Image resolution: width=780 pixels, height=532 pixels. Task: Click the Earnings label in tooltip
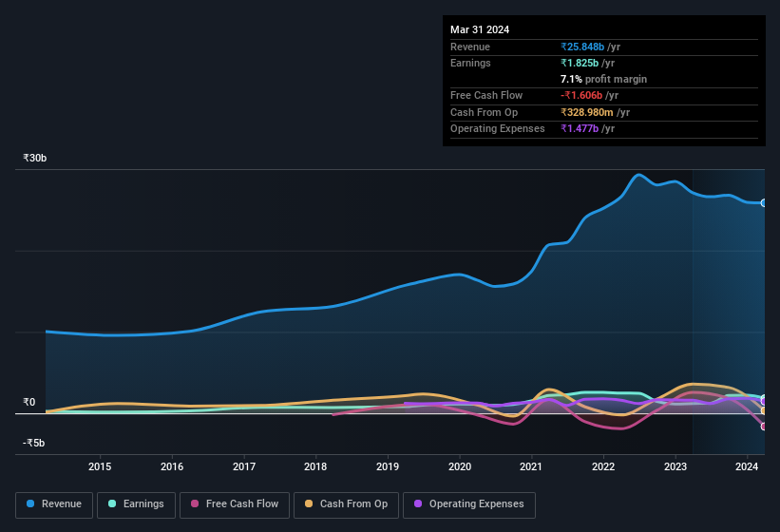pyautogui.click(x=470, y=63)
